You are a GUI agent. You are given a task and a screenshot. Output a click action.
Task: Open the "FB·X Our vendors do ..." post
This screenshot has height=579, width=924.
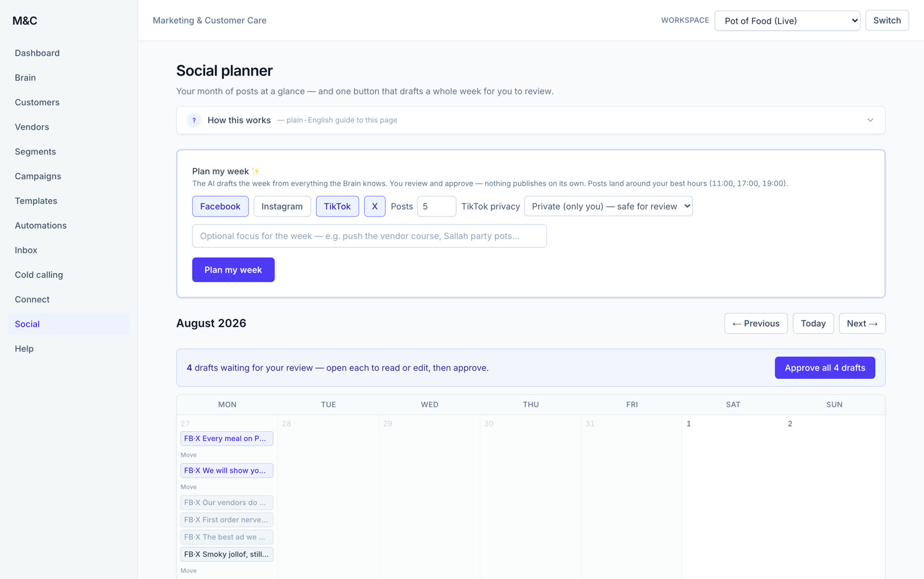coord(227,502)
